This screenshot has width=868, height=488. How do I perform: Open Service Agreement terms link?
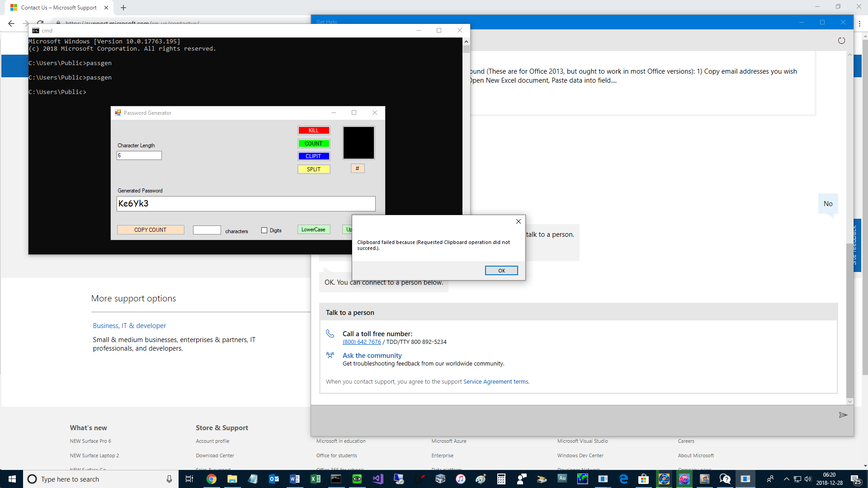click(496, 382)
